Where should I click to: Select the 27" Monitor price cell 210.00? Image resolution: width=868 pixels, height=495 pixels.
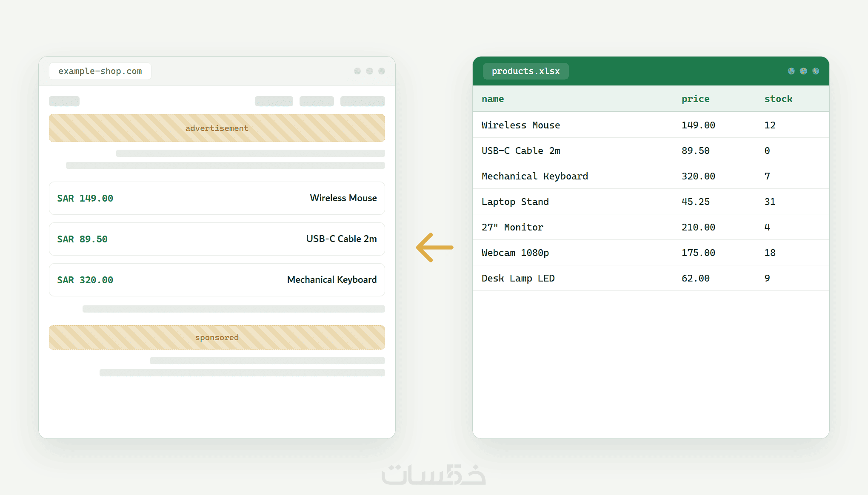(x=698, y=227)
